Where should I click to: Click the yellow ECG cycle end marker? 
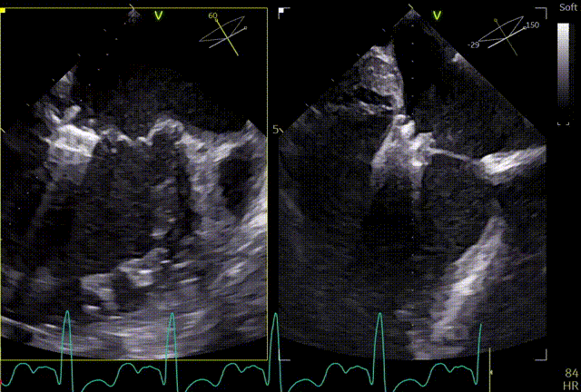tap(491, 371)
